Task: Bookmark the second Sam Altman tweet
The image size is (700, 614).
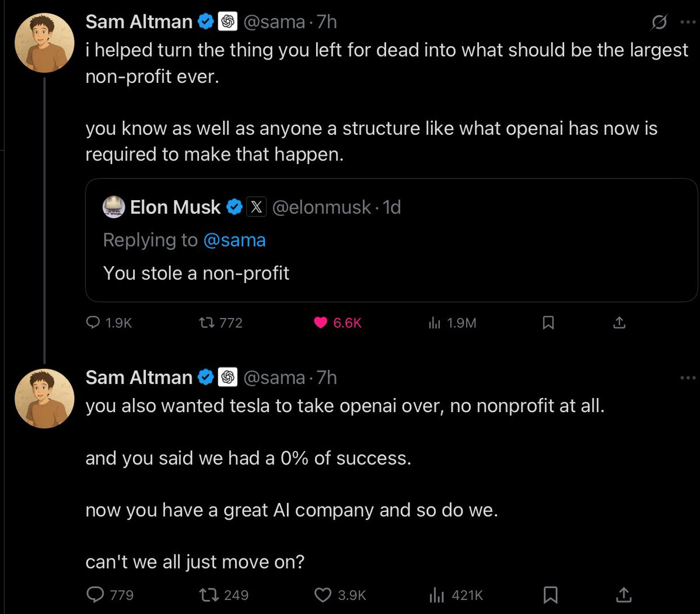Action: [x=550, y=595]
